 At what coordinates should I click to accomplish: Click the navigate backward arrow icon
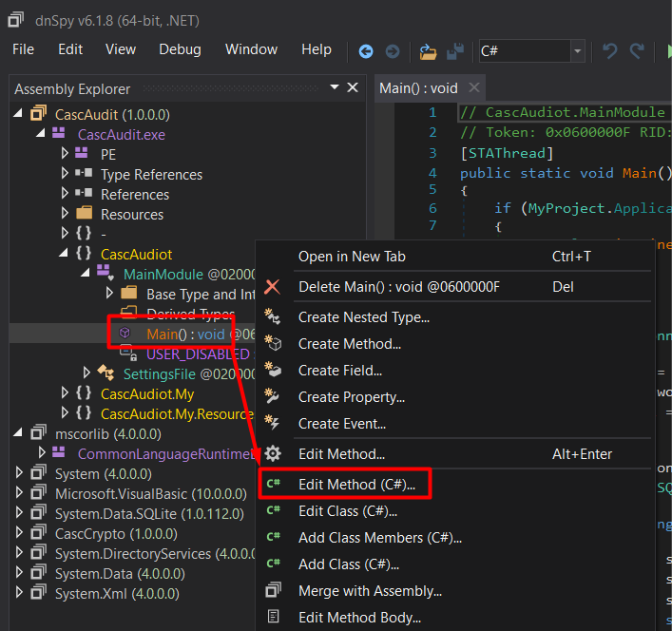(366, 50)
